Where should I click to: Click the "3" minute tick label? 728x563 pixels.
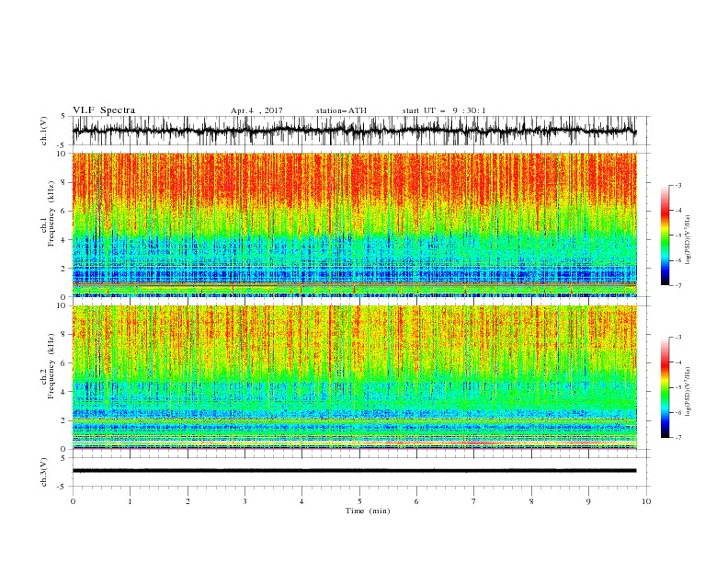coord(245,501)
